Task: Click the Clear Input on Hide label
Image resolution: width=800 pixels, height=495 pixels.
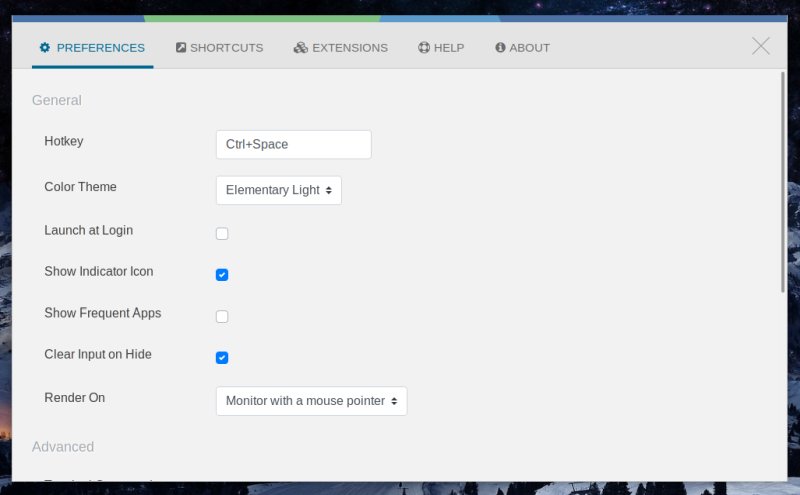Action: click(98, 354)
